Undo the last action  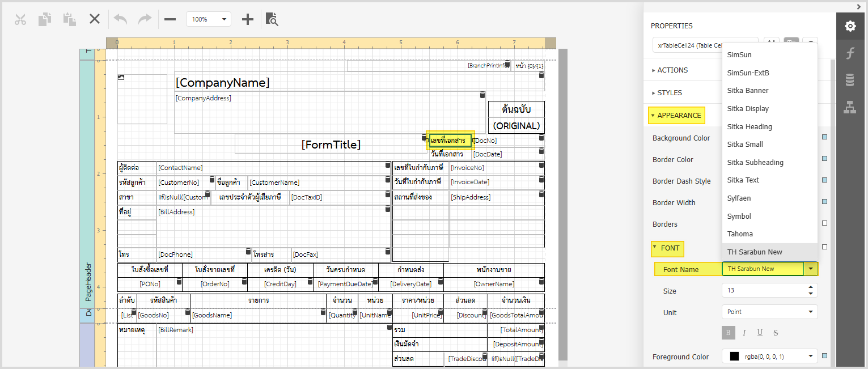click(120, 19)
